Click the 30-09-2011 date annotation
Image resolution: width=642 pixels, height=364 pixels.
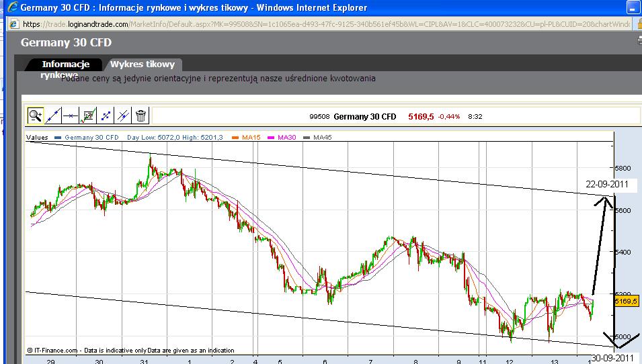pos(612,357)
